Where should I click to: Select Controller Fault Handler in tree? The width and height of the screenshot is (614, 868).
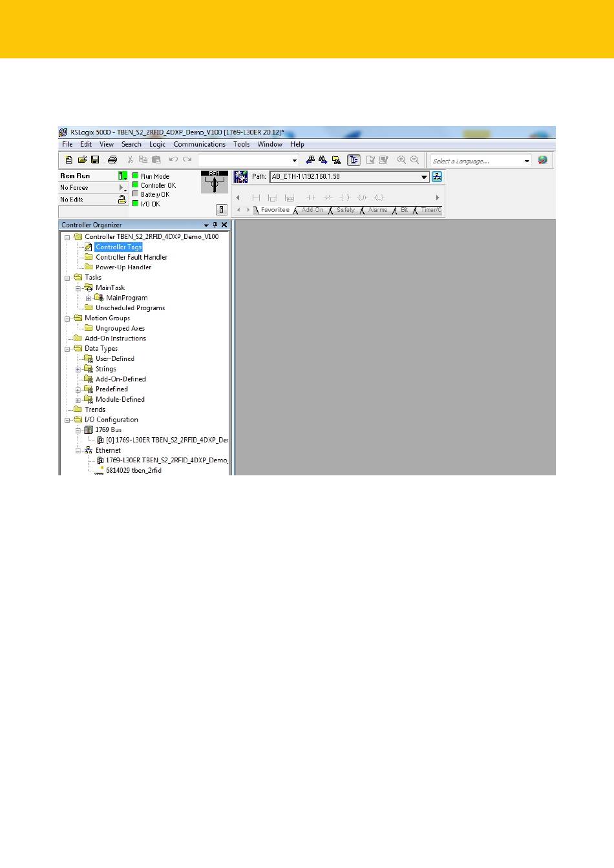(x=131, y=257)
